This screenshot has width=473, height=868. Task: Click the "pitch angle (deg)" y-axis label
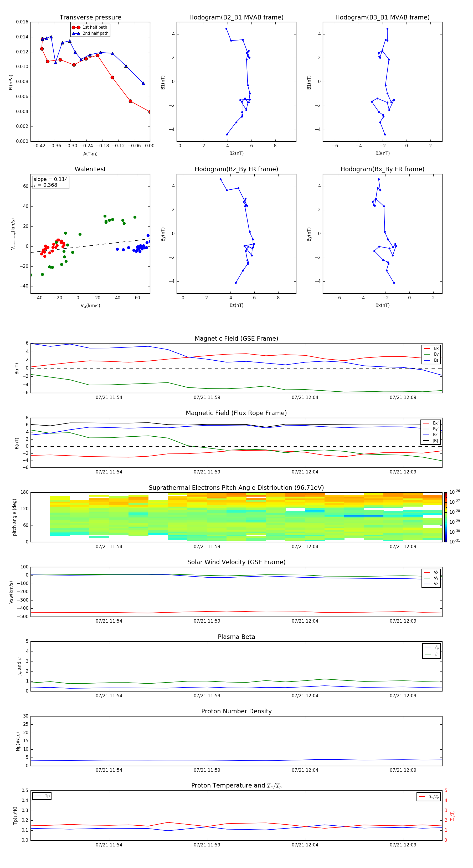(14, 517)
